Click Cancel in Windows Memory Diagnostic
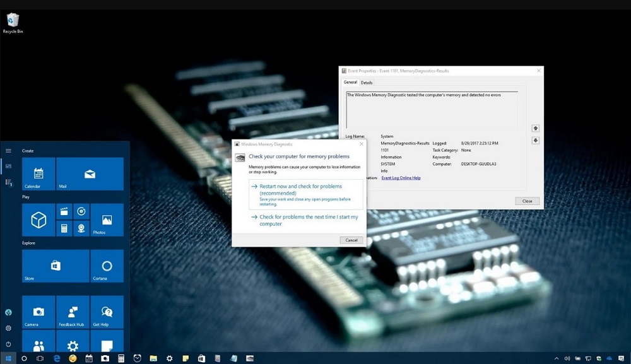This screenshot has height=364, width=631. [351, 240]
